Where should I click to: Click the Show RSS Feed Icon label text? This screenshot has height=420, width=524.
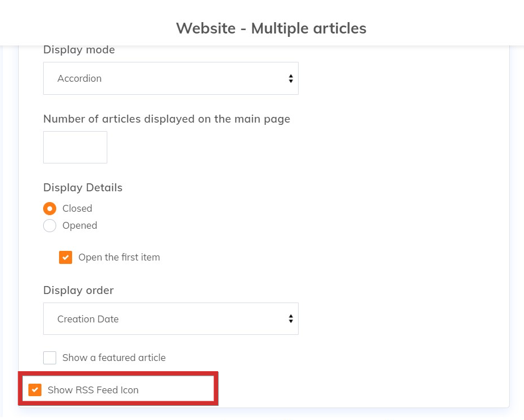[93, 390]
